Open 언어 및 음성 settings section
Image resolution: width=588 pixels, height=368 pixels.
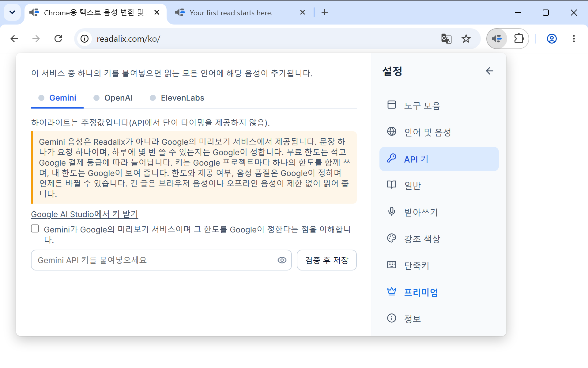(439, 132)
